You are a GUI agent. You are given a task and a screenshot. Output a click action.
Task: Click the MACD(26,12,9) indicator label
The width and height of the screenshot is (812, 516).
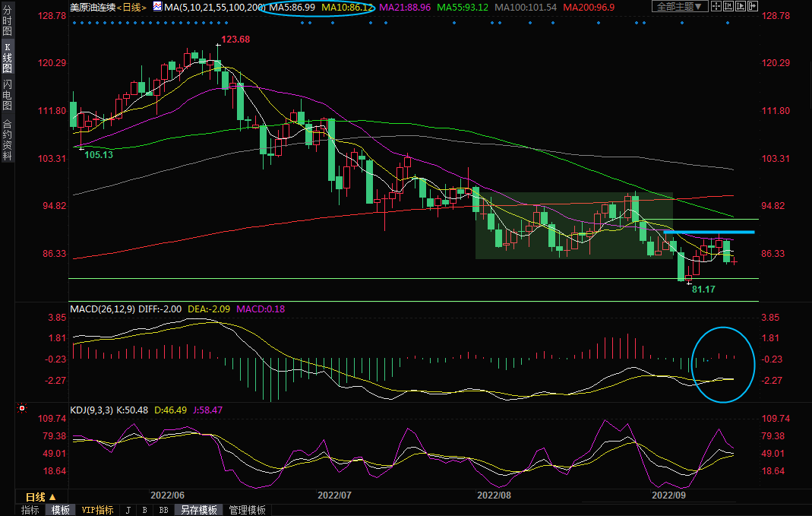click(x=103, y=309)
